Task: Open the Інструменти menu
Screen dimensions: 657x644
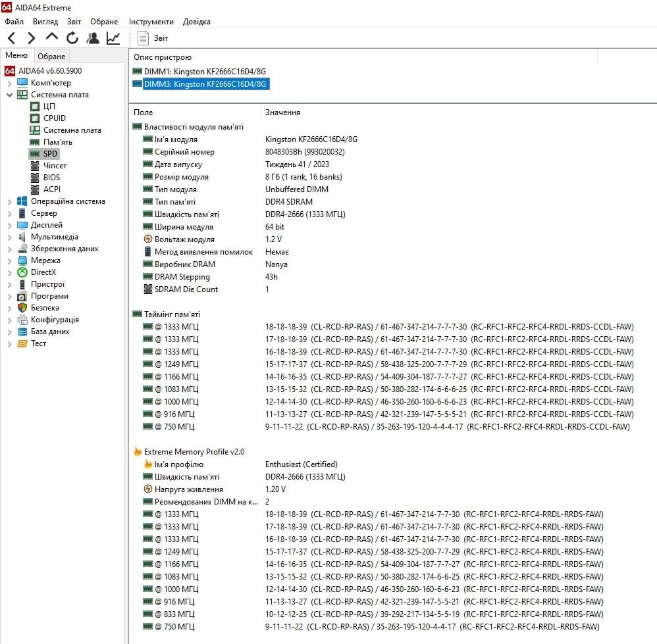Action: 151,22
